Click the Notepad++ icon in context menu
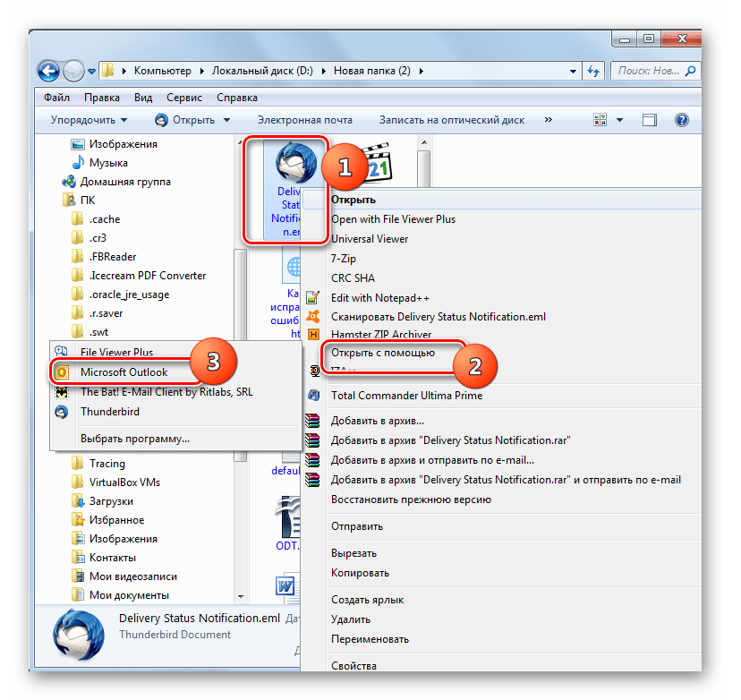741x700 pixels. coord(313,298)
